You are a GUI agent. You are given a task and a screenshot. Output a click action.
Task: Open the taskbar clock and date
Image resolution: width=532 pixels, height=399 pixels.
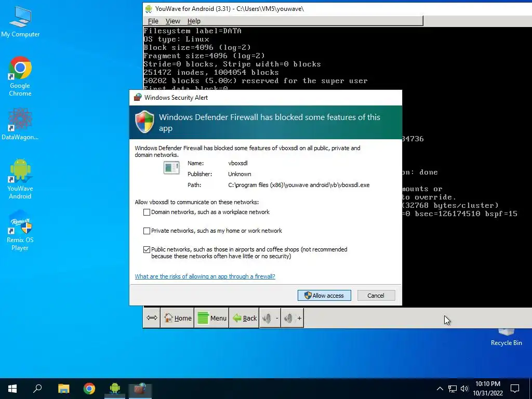[488, 389]
